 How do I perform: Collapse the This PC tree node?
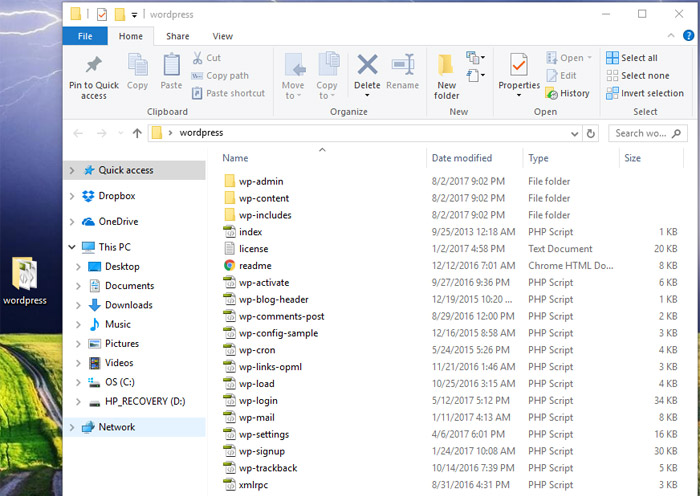pyautogui.click(x=72, y=247)
